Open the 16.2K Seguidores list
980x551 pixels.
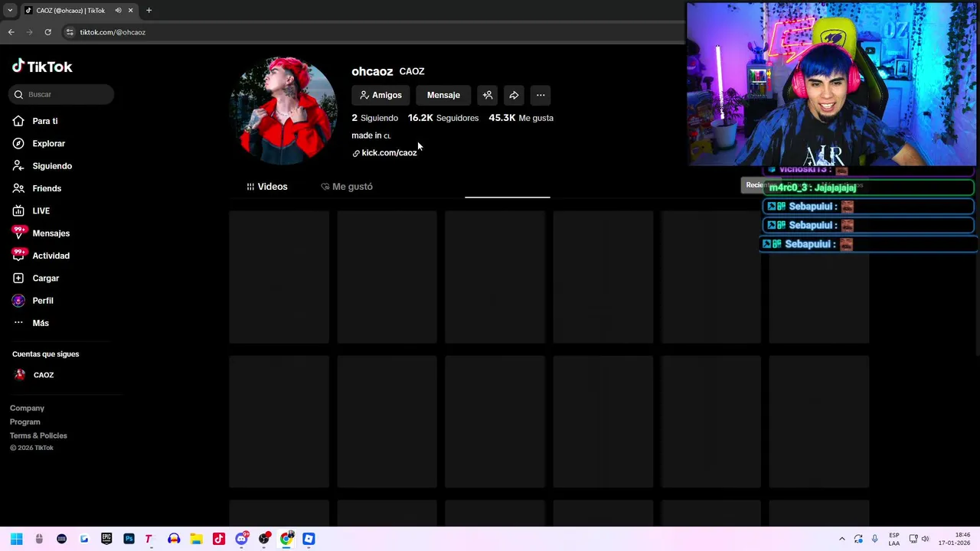pos(443,118)
